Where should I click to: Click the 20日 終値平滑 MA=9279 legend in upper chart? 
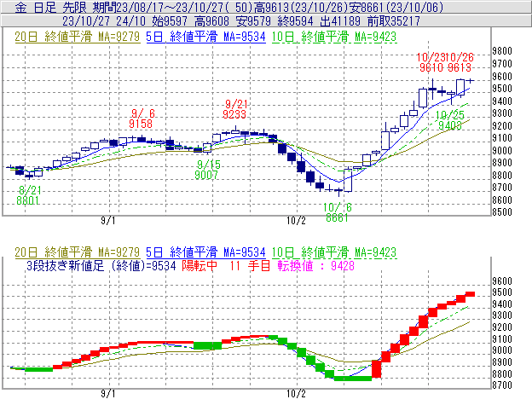click(x=78, y=37)
